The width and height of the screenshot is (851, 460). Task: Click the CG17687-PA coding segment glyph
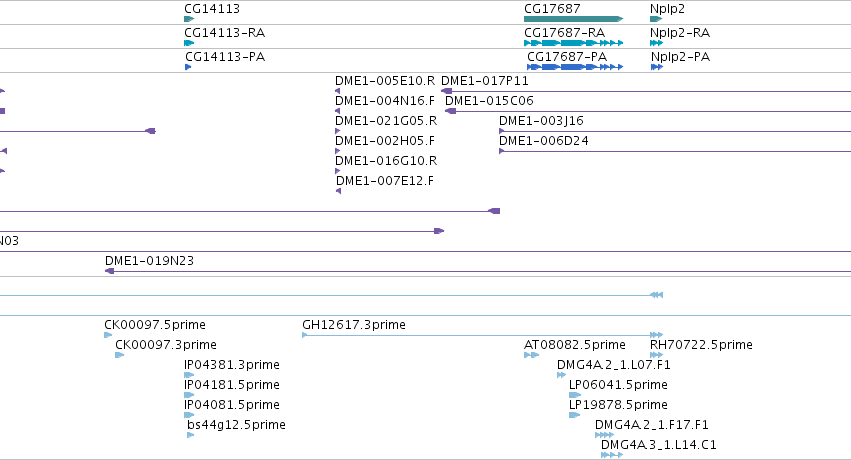click(x=575, y=67)
